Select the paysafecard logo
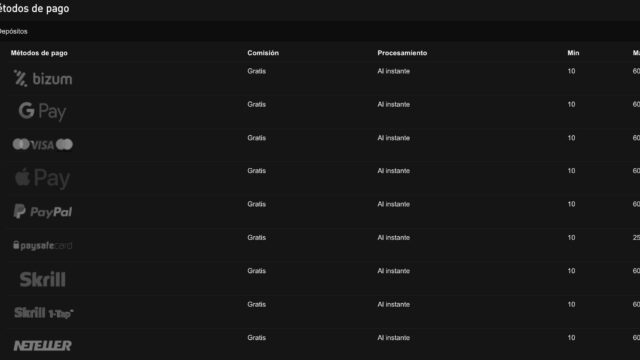The width and height of the screenshot is (640, 360). [x=42, y=245]
